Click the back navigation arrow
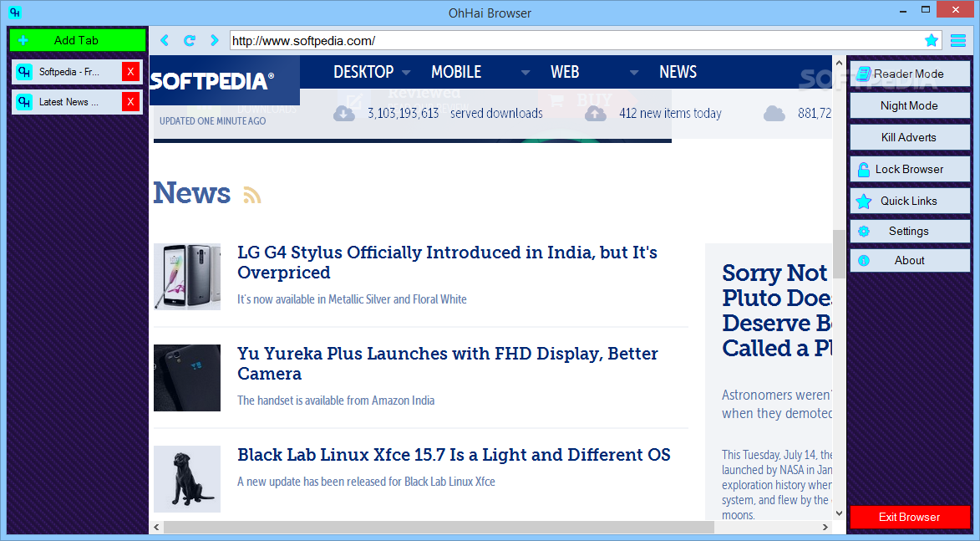The height and width of the screenshot is (541, 980). coord(165,41)
